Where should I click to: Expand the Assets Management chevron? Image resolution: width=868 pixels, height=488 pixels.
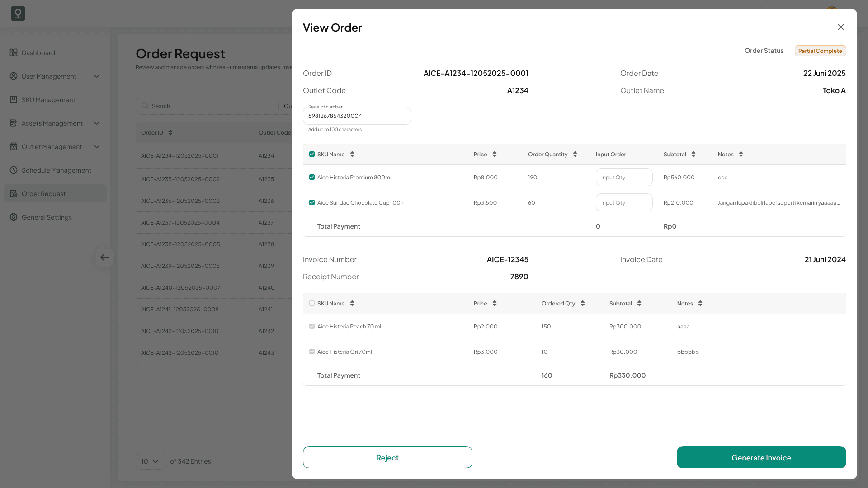click(97, 123)
